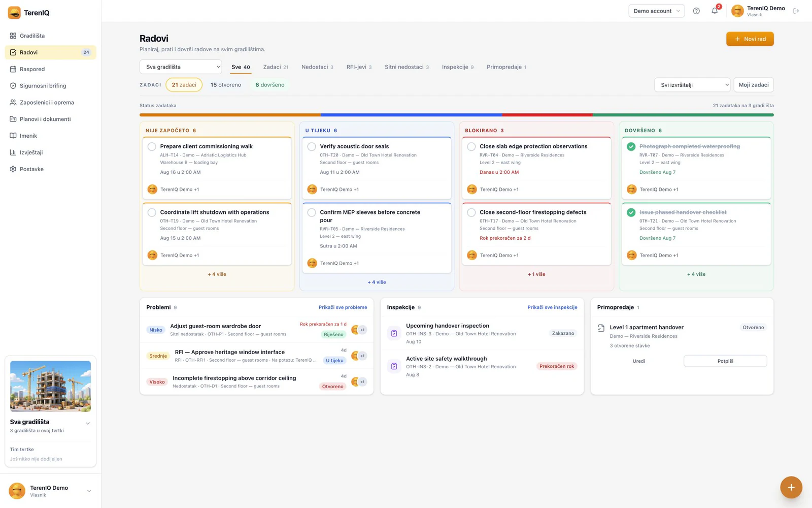Show 4 more tasks in Nije započeto
This screenshot has width=812, height=508.
tap(217, 274)
